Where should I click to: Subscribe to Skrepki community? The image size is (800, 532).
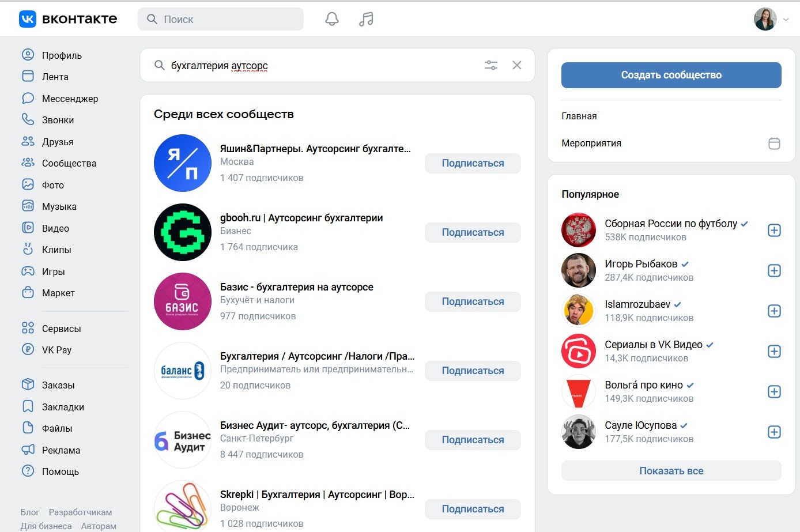[473, 509]
